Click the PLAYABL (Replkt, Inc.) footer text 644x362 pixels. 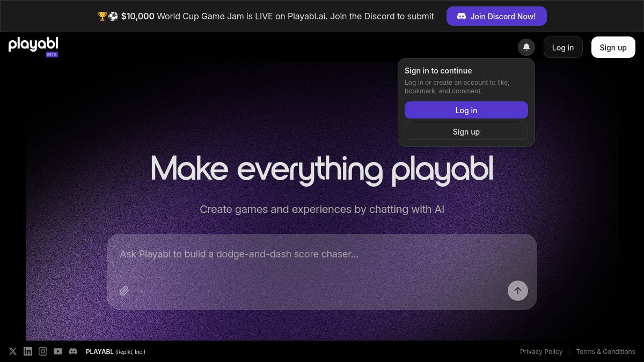(115, 352)
